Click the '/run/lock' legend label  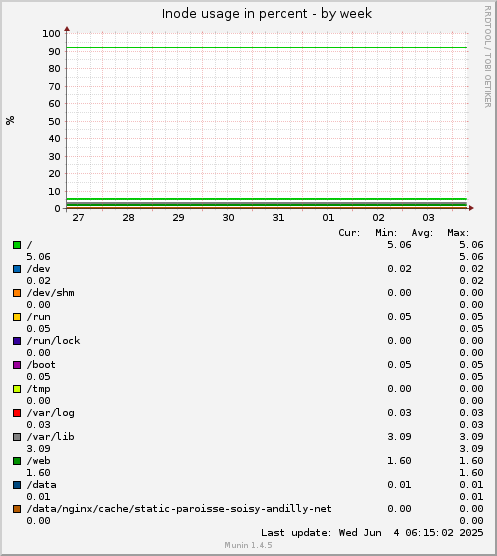[x=54, y=341]
